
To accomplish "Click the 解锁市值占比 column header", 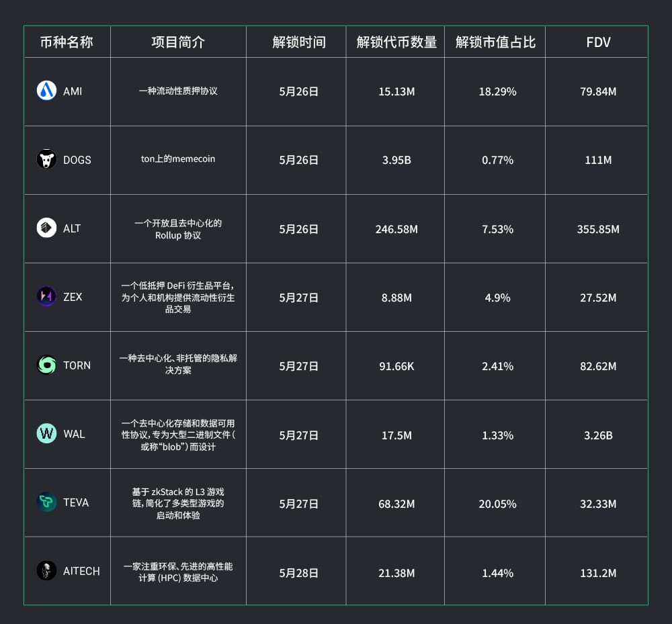I will [x=496, y=42].
